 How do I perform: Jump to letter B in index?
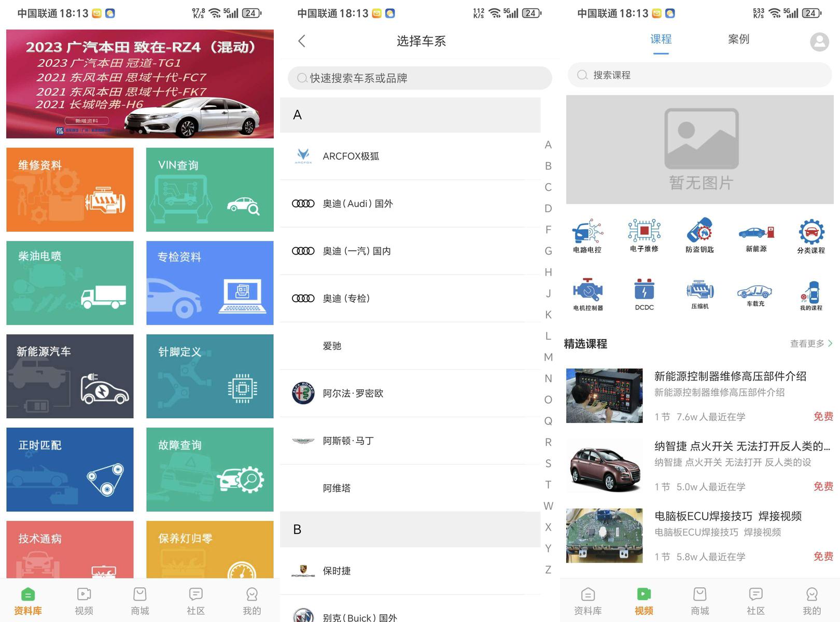[548, 166]
